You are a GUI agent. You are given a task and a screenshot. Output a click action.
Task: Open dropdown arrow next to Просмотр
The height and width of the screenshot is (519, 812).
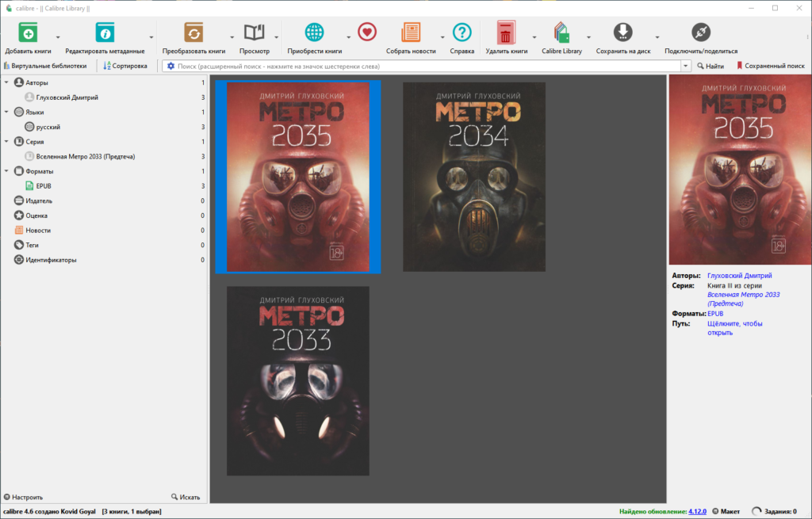coord(276,37)
